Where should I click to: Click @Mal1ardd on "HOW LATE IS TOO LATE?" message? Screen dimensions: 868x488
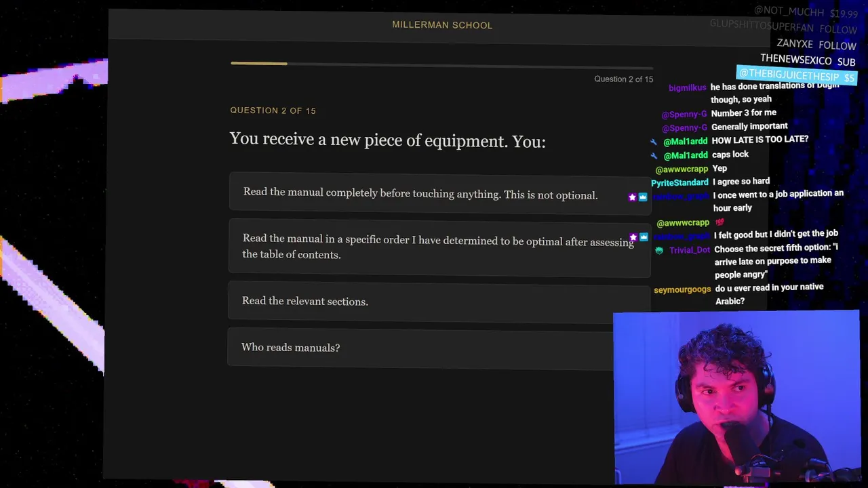pyautogui.click(x=685, y=142)
